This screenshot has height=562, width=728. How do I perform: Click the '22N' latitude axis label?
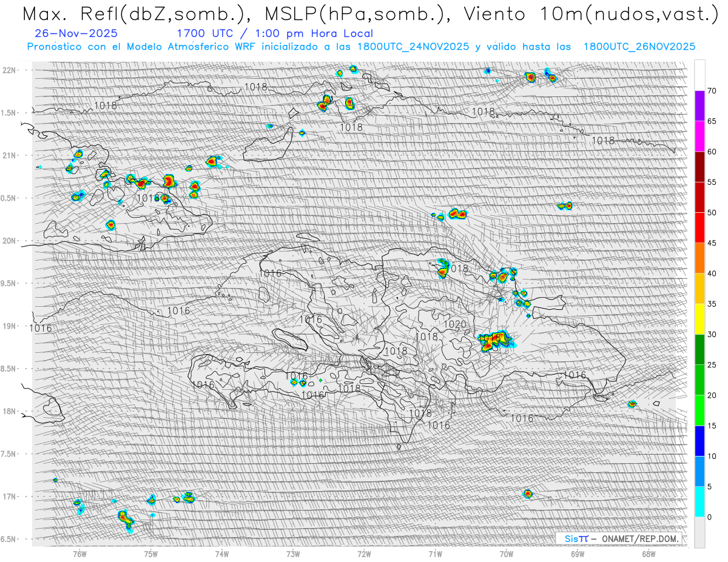click(10, 70)
